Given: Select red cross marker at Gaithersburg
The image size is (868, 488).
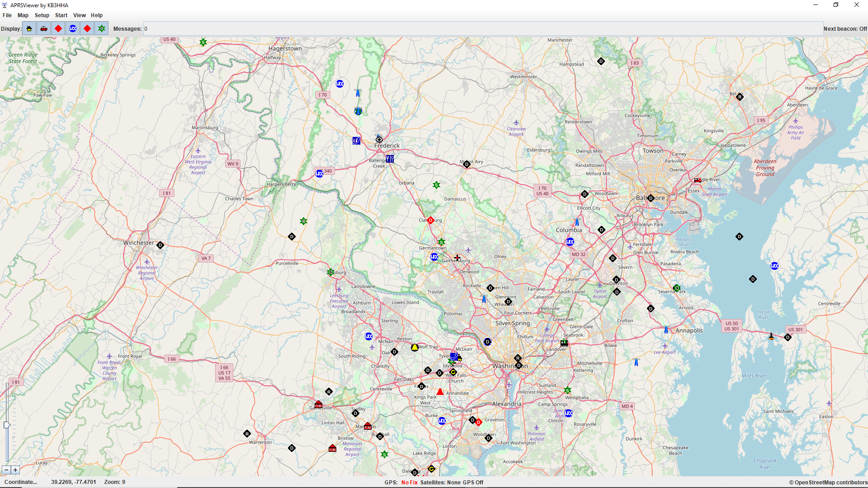Looking at the screenshot, I should point(457,258).
